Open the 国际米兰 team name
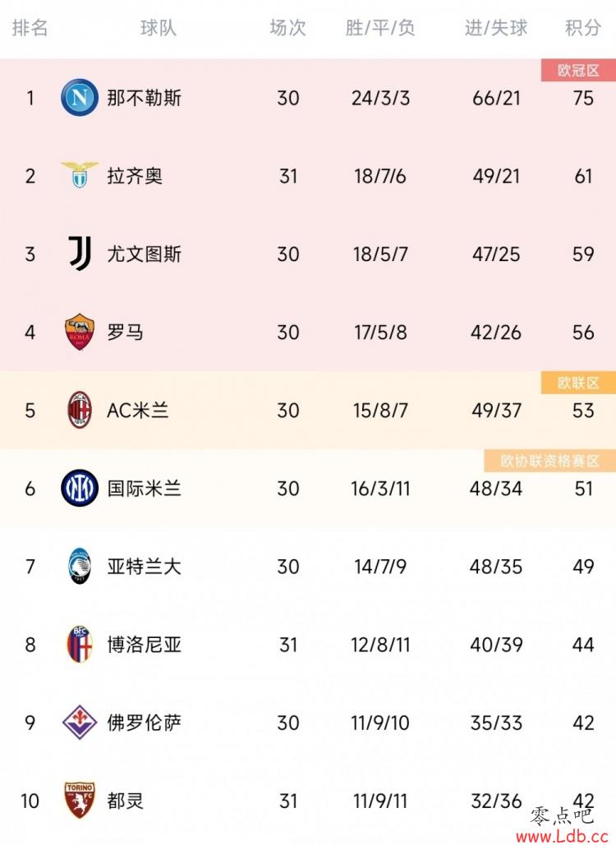Screen dimensions: 616x845 pos(144,489)
